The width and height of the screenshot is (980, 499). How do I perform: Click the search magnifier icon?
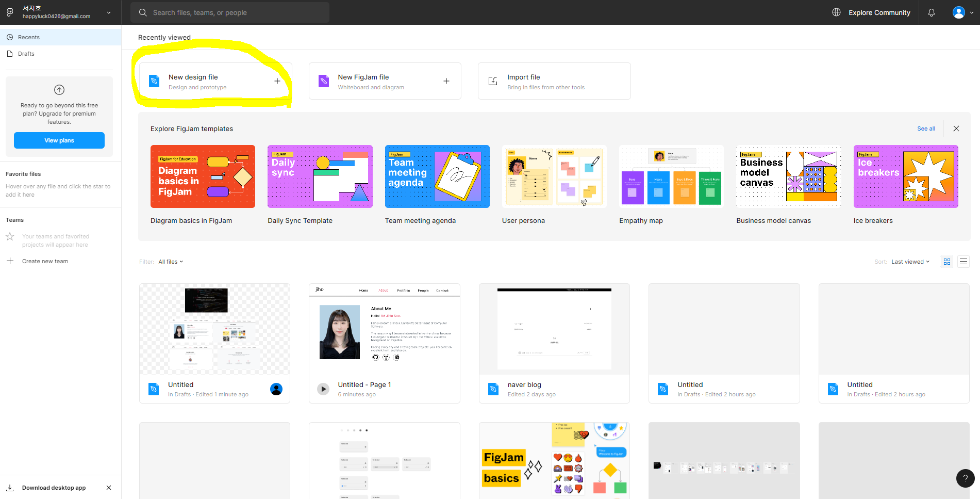(x=143, y=12)
